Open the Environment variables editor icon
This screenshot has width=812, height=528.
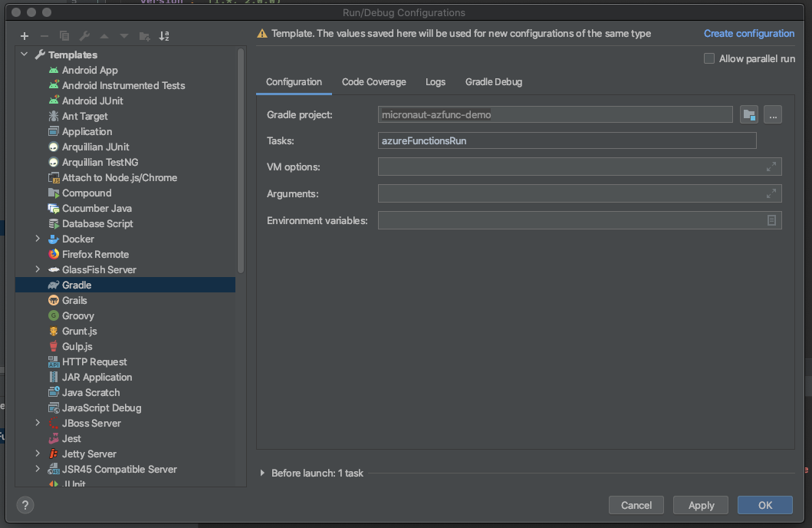[x=771, y=220]
